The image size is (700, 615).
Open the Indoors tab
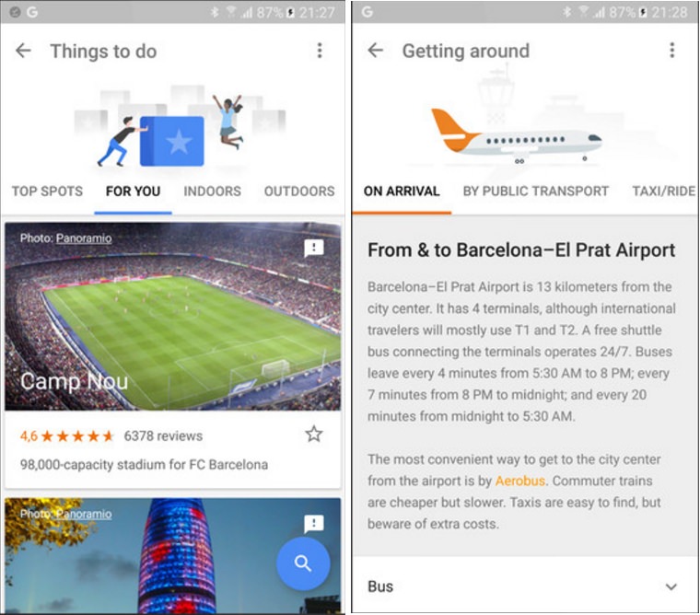tap(213, 191)
